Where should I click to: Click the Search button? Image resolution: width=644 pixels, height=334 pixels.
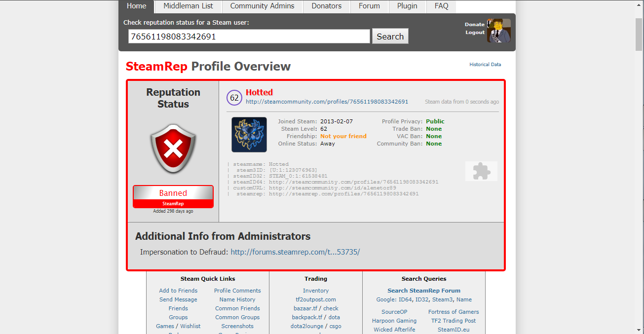point(390,37)
